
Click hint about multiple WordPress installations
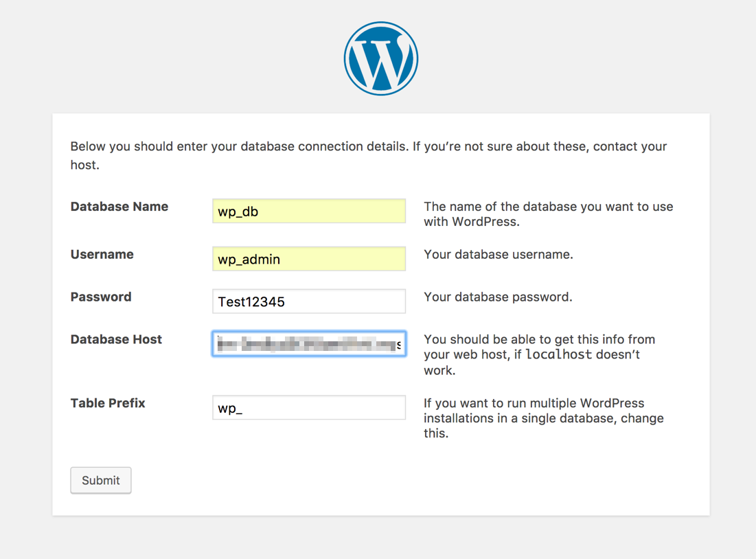pyautogui.click(x=544, y=418)
